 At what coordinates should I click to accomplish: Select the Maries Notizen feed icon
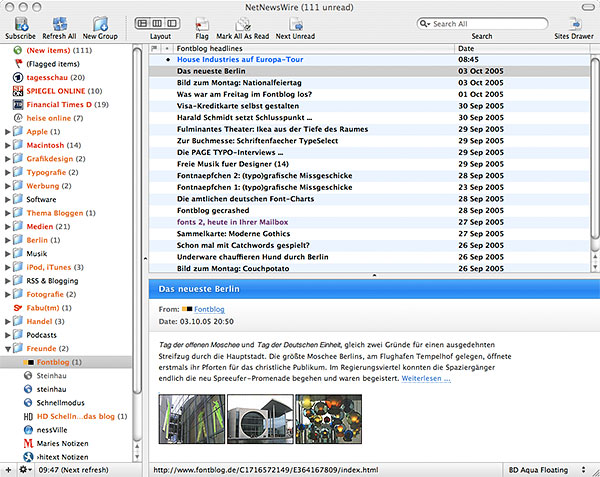click(28, 444)
